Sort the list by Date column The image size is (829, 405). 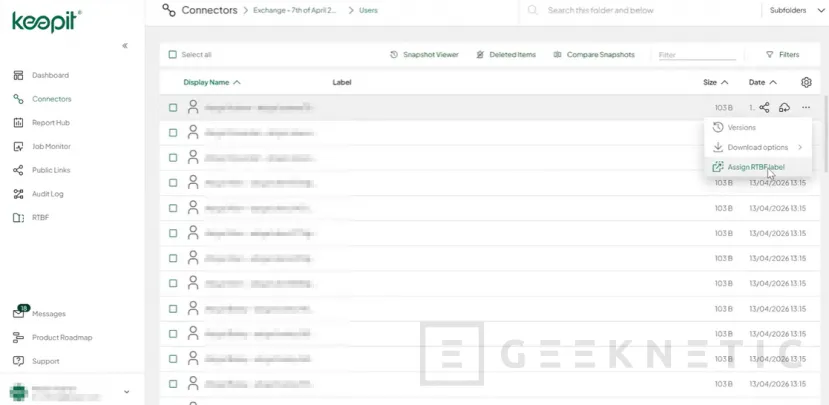click(762, 82)
